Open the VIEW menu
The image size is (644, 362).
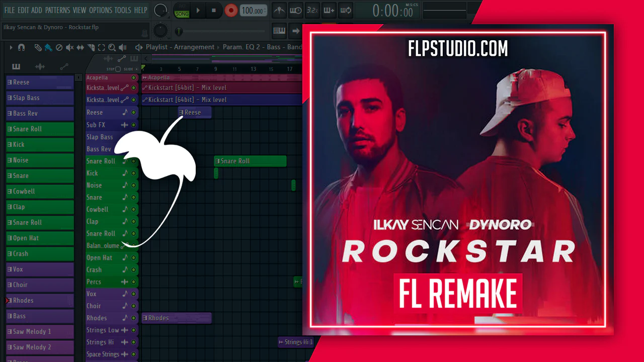tap(79, 10)
